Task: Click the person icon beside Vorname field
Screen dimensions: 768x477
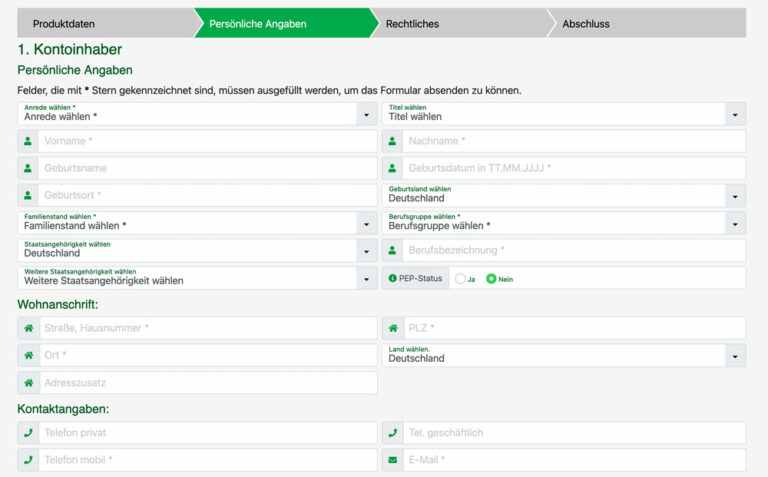Action: [x=28, y=141]
